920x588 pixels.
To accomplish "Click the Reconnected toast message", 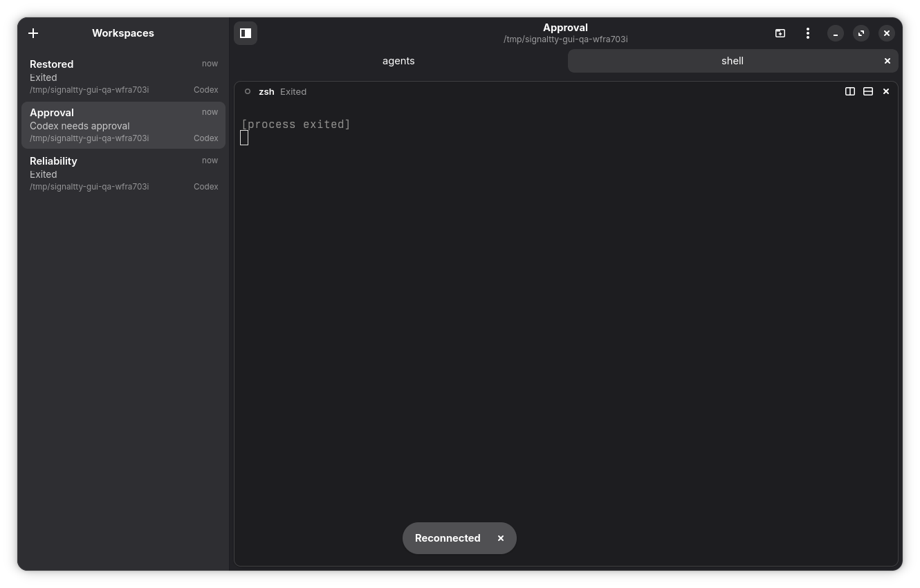I will [448, 538].
